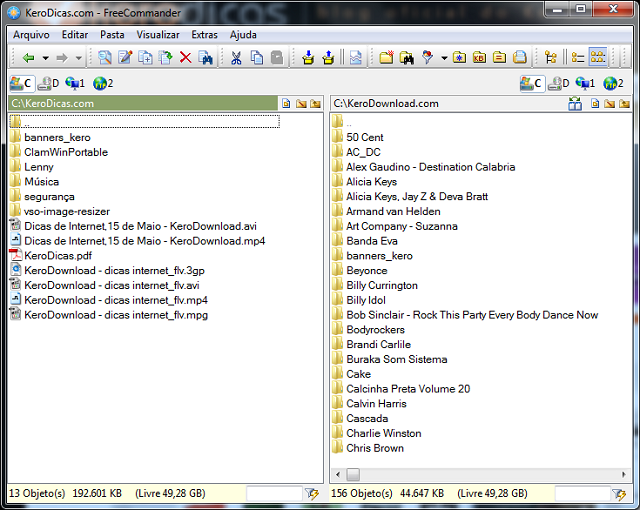The image size is (640, 510).
Task: Select drive C in left pane
Action: 21,84
